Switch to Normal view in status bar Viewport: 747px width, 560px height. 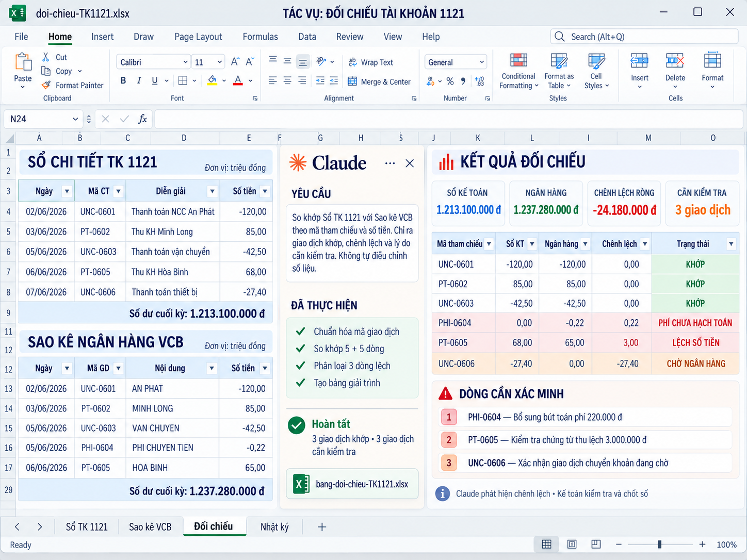547,545
